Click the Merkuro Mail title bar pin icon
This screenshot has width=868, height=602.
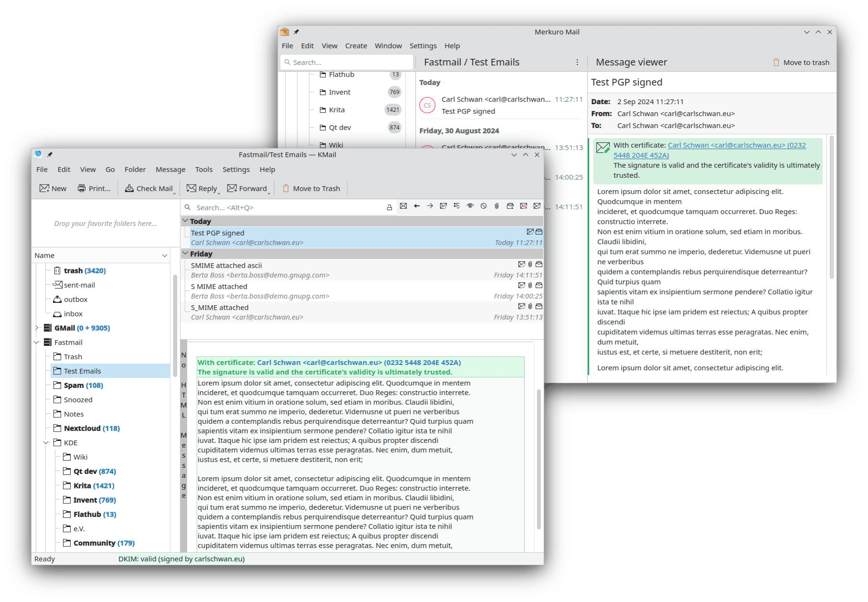click(x=296, y=32)
